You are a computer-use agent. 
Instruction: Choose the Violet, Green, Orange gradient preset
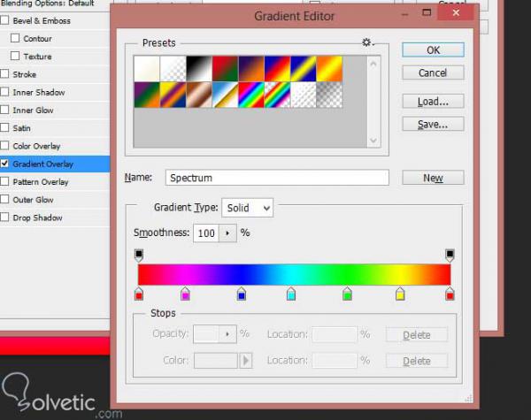click(147, 95)
